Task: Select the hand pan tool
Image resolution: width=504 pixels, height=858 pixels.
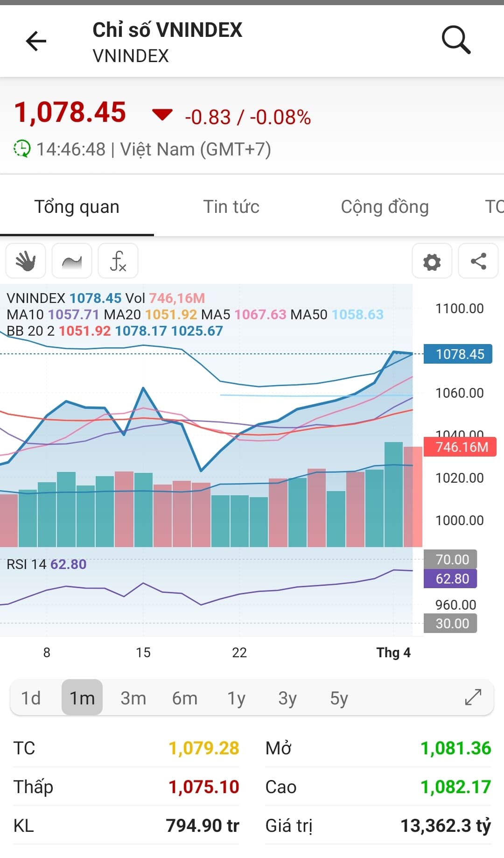Action: pos(26,261)
